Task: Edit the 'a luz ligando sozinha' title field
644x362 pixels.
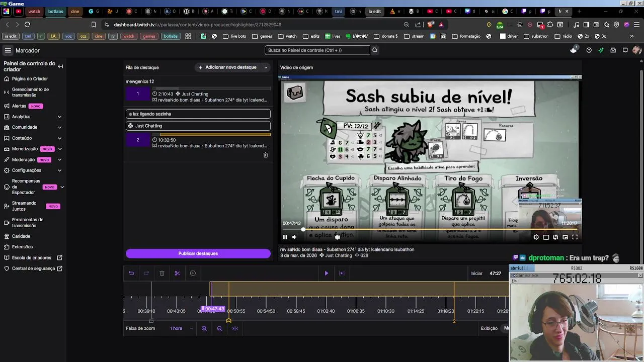Action: pos(198,114)
